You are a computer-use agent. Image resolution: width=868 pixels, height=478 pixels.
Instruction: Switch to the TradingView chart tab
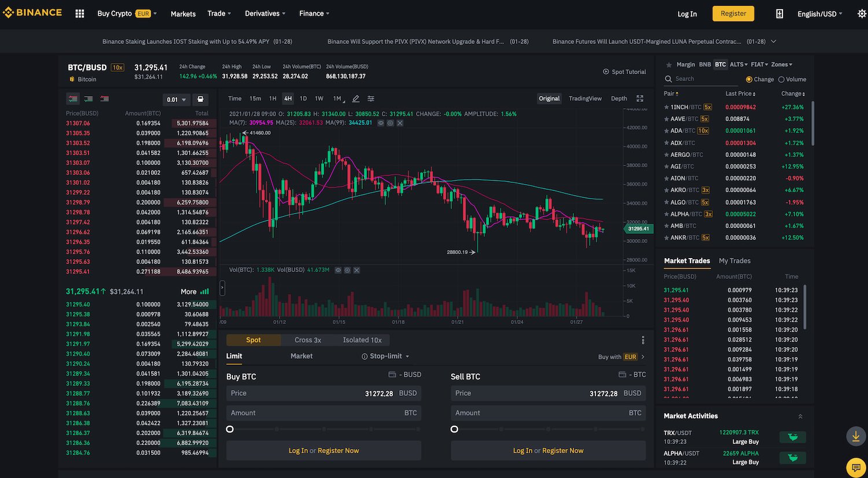click(x=585, y=98)
